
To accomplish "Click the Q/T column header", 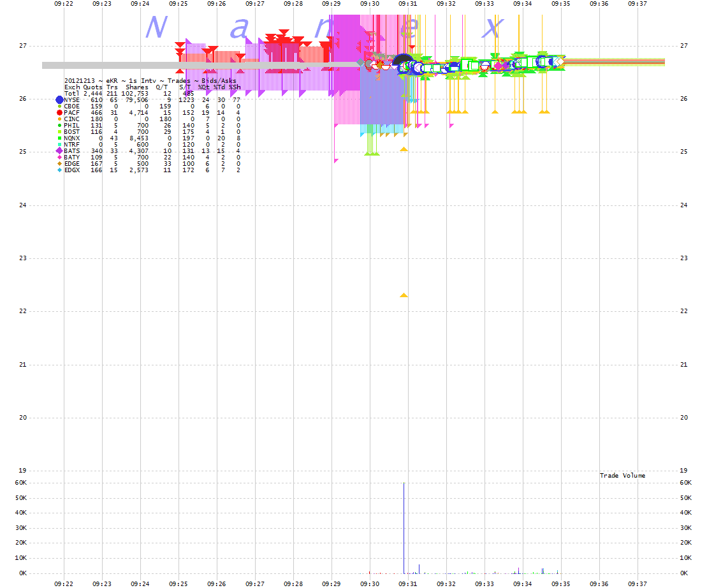I will coord(161,87).
